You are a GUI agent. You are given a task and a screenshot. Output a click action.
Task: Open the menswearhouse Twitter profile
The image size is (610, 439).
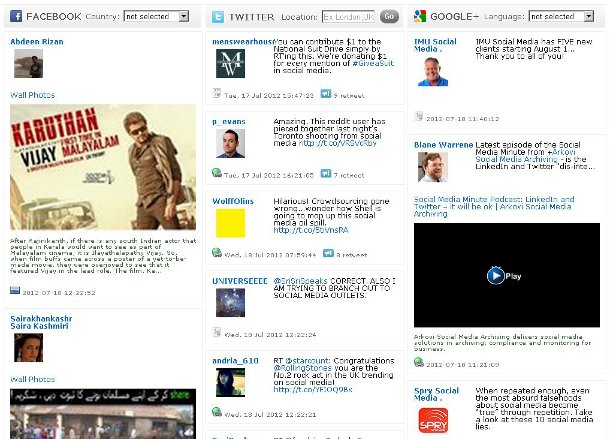coord(243,42)
